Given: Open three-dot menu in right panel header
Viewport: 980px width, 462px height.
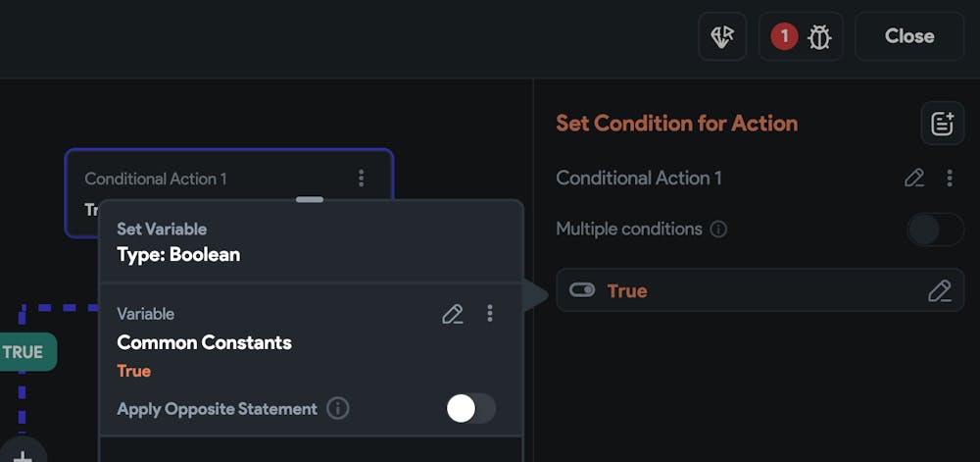Looking at the screenshot, I should (x=950, y=178).
